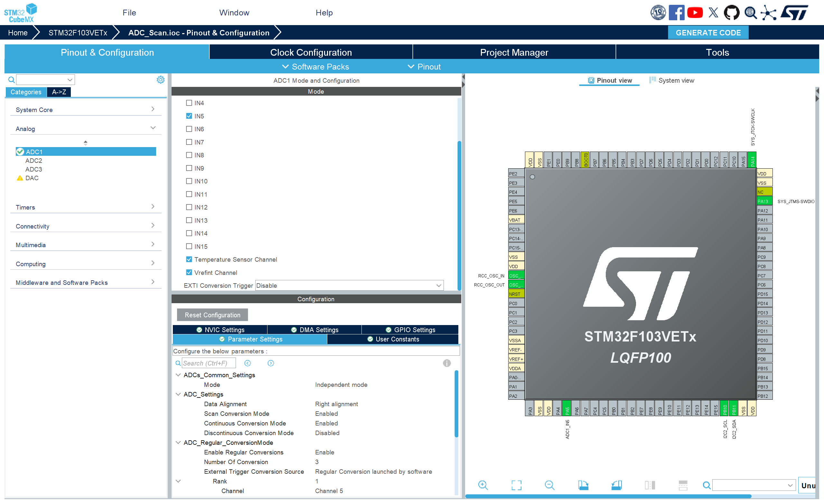Click the info icon in Parameter Settings
Screen dimensions: 824x504
click(446, 363)
